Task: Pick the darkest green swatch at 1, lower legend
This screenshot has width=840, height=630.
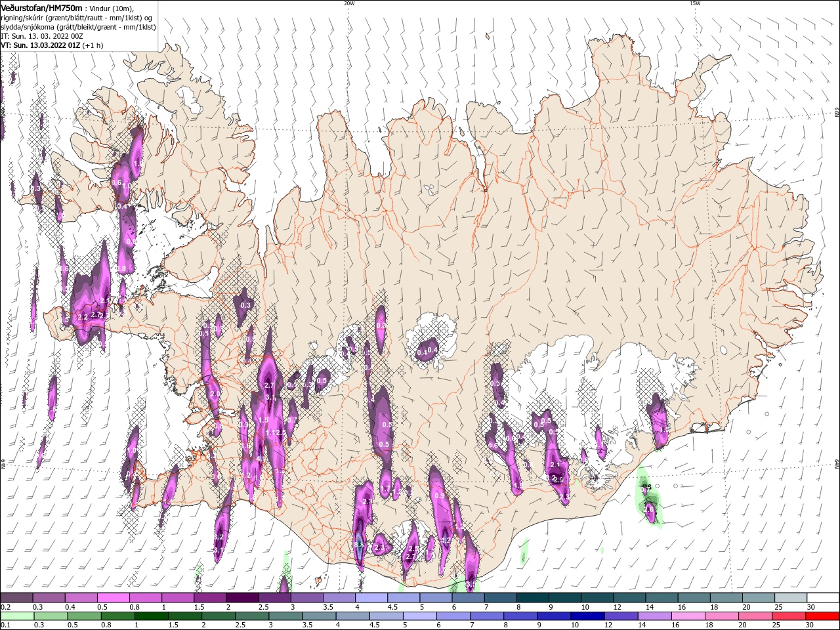Action: click(151, 616)
